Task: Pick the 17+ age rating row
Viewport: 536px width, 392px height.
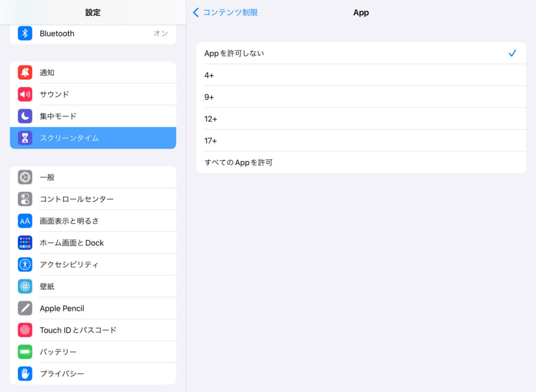Action: coord(361,141)
